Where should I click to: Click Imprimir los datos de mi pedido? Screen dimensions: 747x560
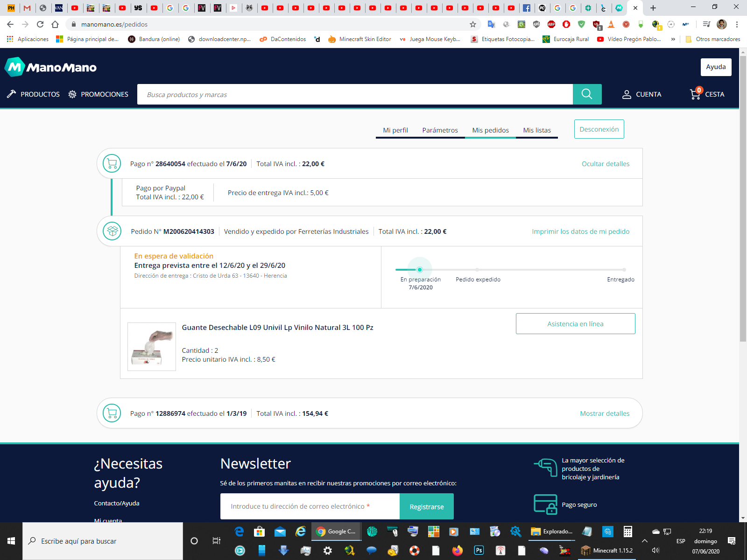click(580, 231)
